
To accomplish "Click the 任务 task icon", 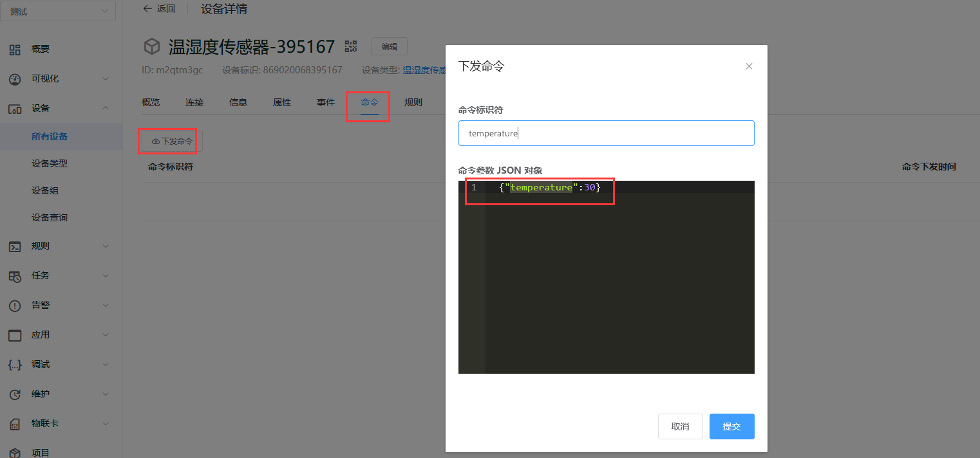I will [x=15, y=276].
